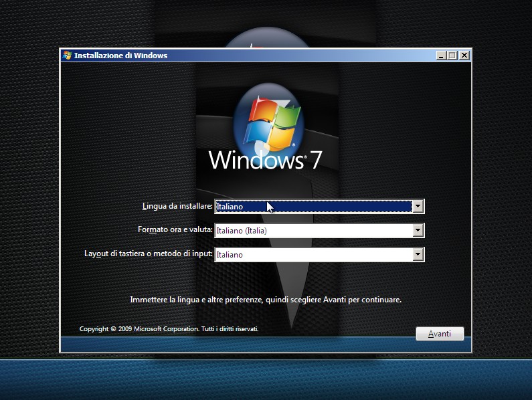This screenshot has width=532, height=400.
Task: Click the Copyright 2009 Microsoft Corporation text
Action: (169, 328)
